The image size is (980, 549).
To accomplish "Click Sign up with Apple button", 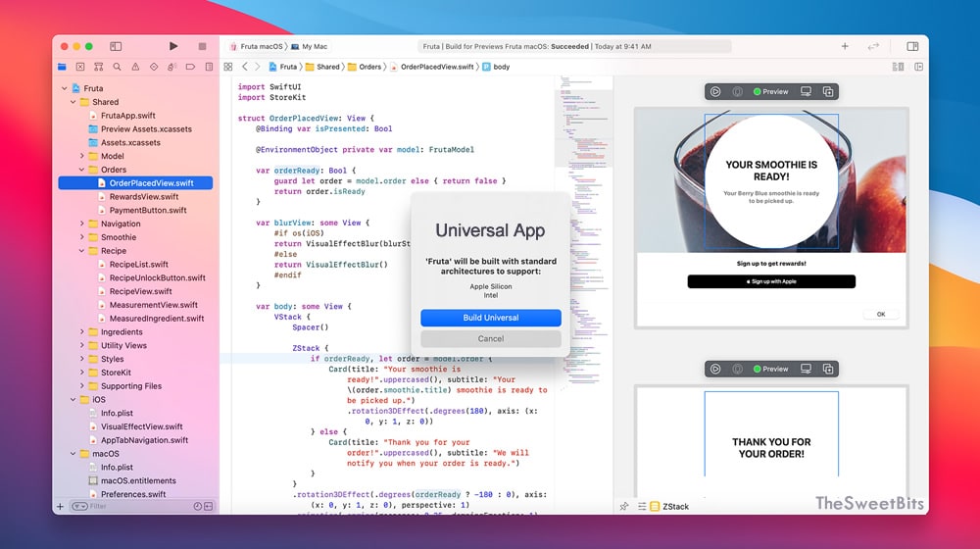I will (771, 281).
